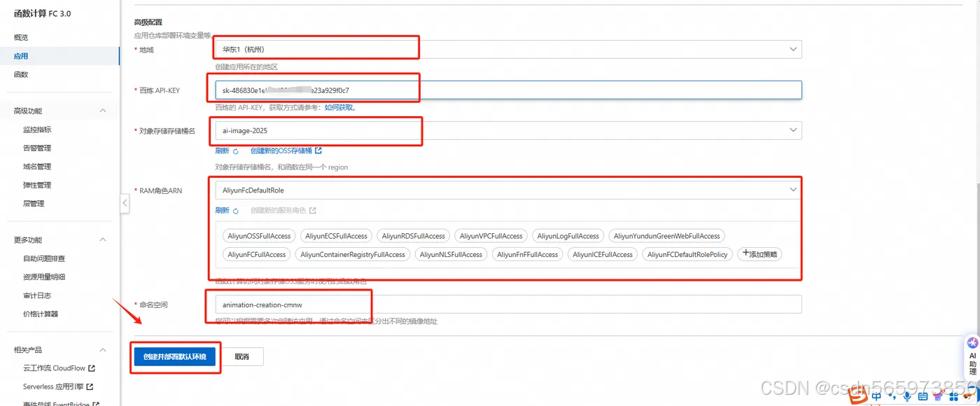Open 监控指标 page
Screen dimensions: 980x406
pyautogui.click(x=37, y=129)
